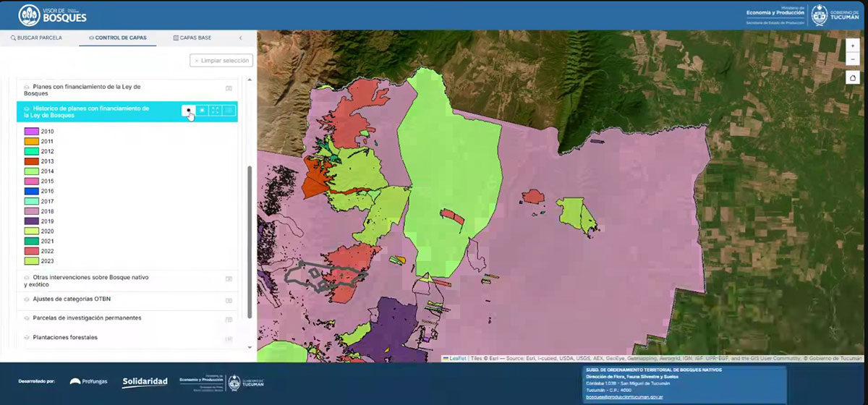
Task: Enable Parcelas de investigación permanentes layer
Action: pos(27,318)
